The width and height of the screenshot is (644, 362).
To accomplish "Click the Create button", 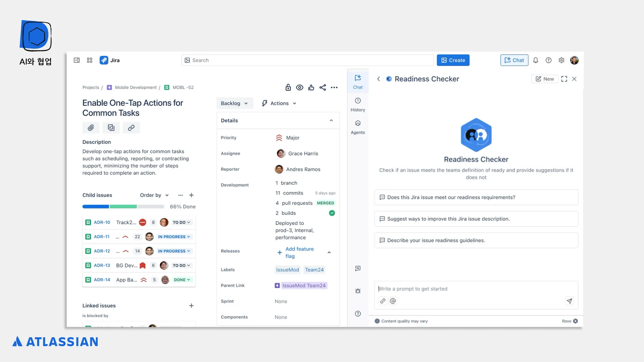I will pos(453,60).
